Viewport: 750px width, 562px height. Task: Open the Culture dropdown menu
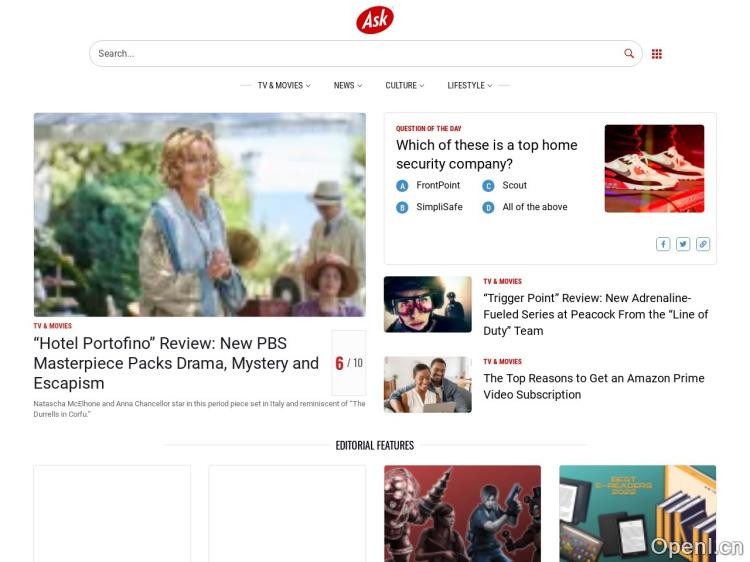tap(405, 86)
